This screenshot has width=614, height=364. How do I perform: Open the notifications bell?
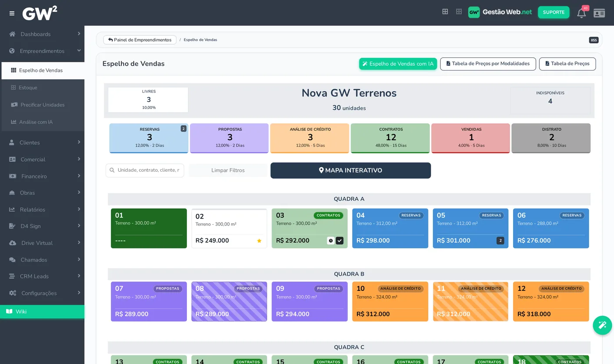pyautogui.click(x=582, y=13)
